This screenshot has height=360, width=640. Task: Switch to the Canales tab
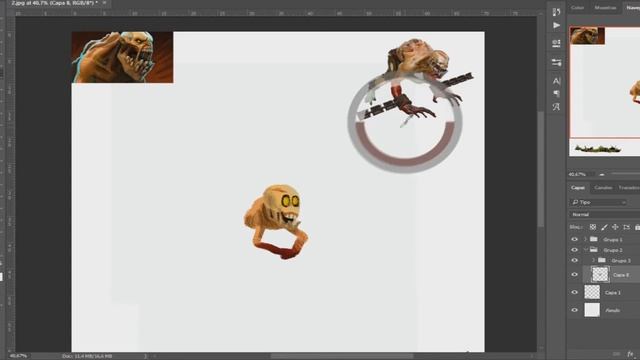(x=603, y=188)
